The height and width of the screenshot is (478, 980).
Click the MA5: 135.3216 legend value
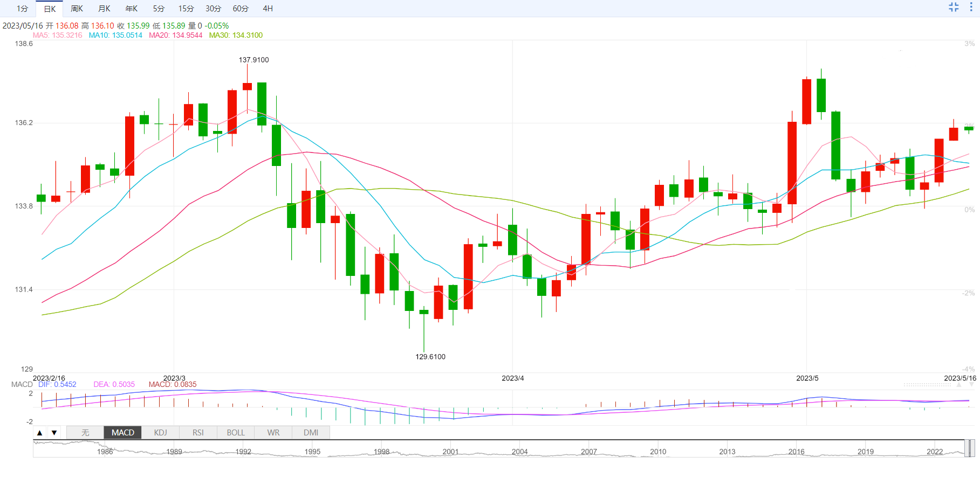(57, 35)
